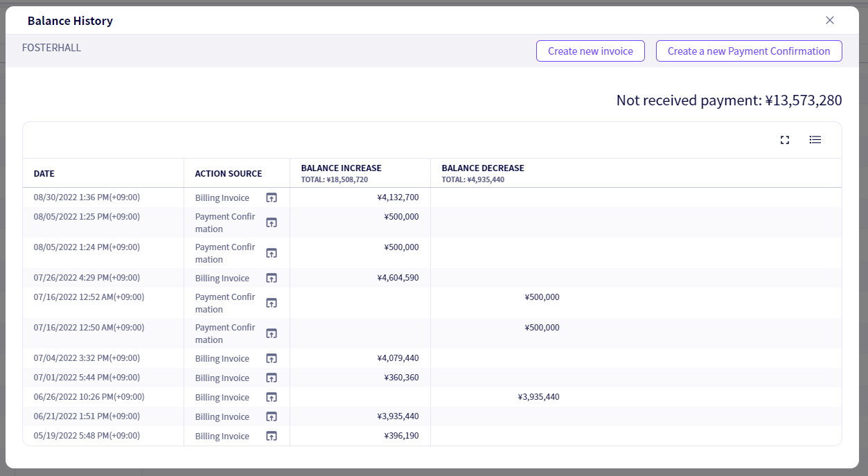Click Billing Invoice text in 08/30/2022 row

pyautogui.click(x=222, y=198)
